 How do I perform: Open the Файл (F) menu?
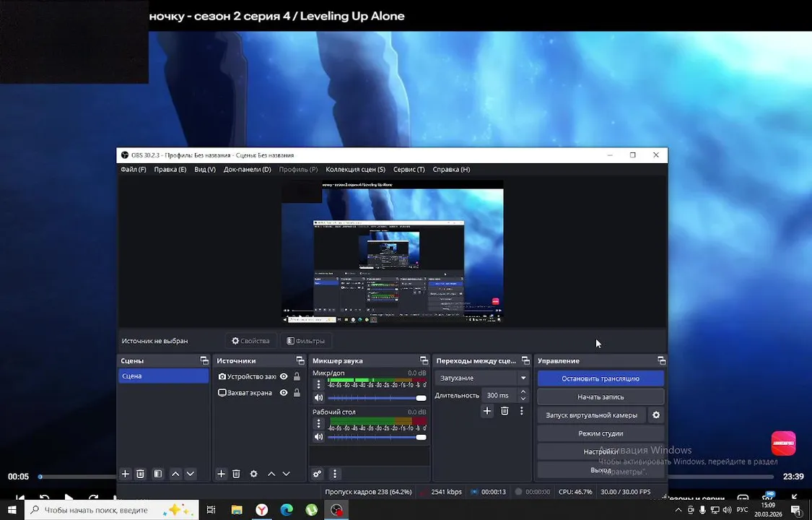(133, 170)
